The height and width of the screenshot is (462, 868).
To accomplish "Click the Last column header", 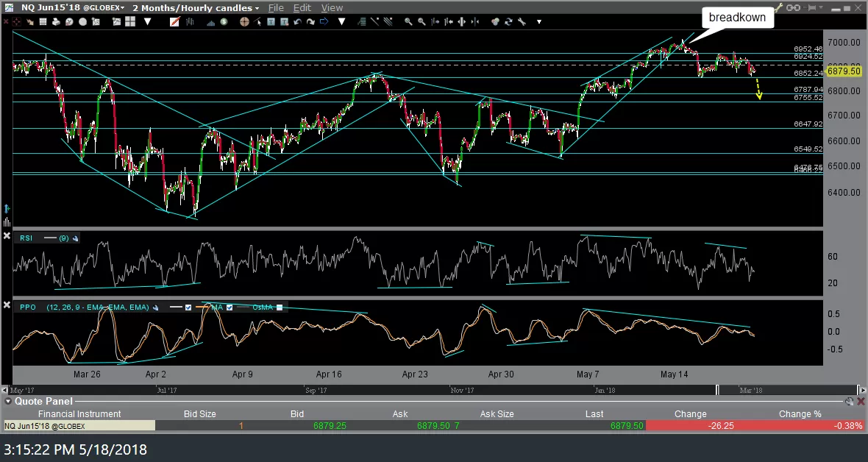I will pos(594,413).
